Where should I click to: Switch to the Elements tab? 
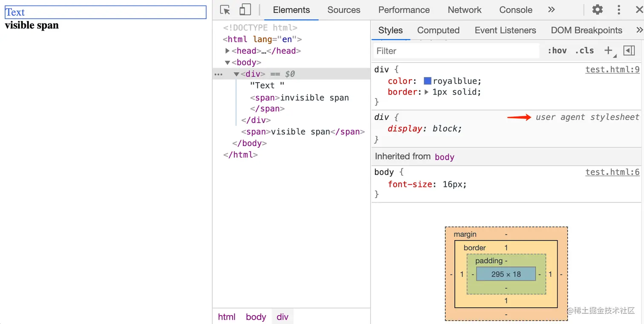tap(291, 10)
